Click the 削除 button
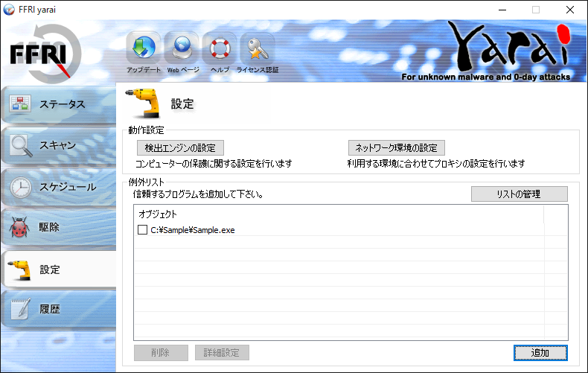This screenshot has height=373, width=588. pyautogui.click(x=161, y=353)
